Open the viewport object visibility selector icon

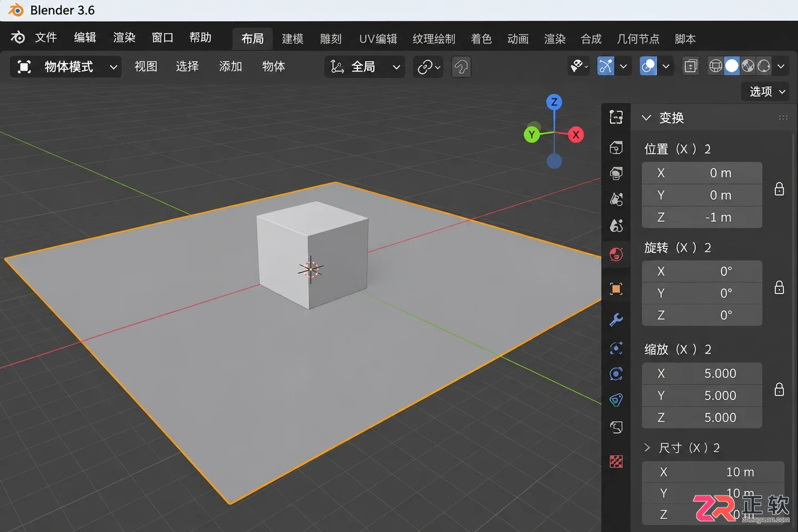(580, 66)
